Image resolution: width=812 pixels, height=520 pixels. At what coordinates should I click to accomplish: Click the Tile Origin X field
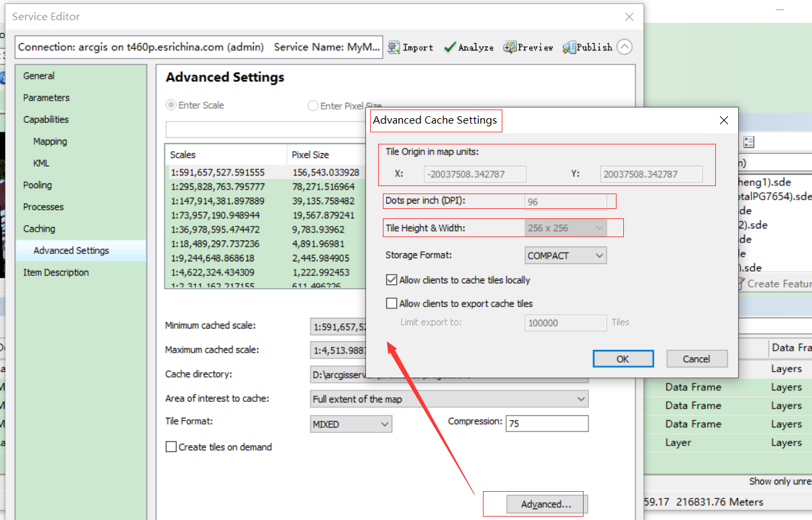click(x=476, y=174)
